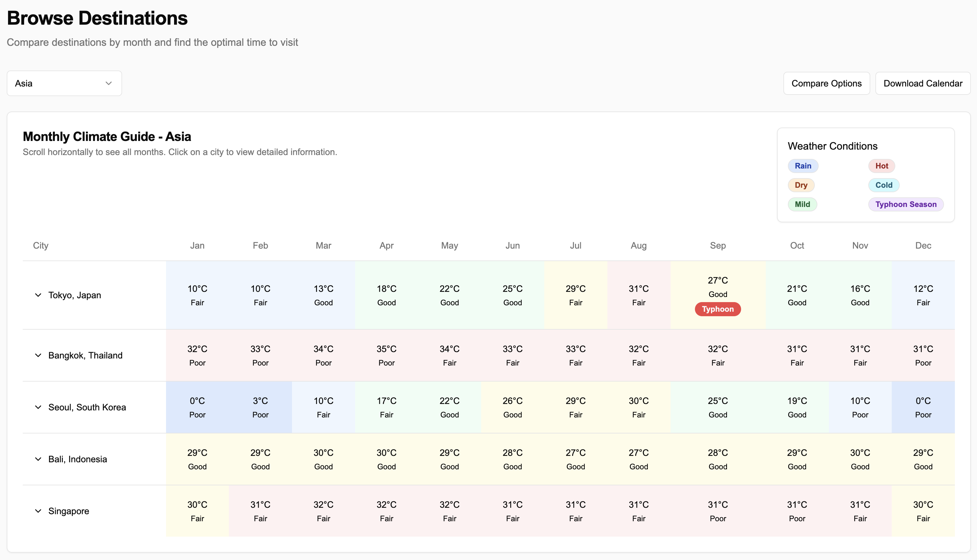The height and width of the screenshot is (560, 977).
Task: Select the Mild weather condition tag
Action: (x=802, y=204)
